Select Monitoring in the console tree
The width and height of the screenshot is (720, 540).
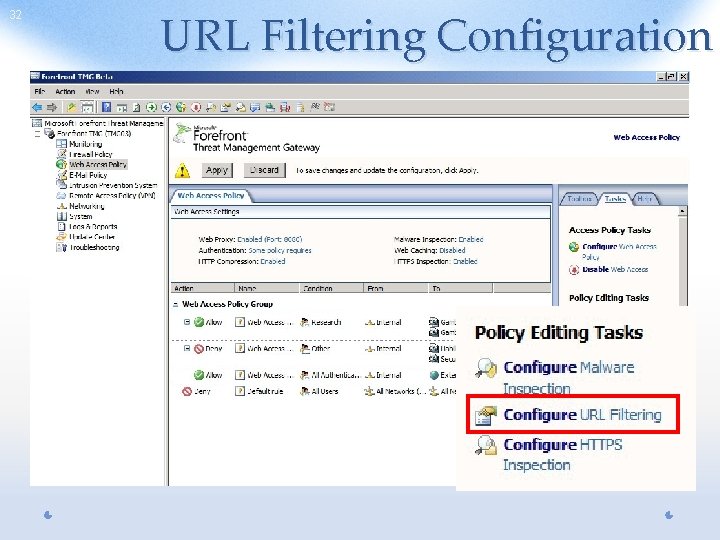click(85, 144)
